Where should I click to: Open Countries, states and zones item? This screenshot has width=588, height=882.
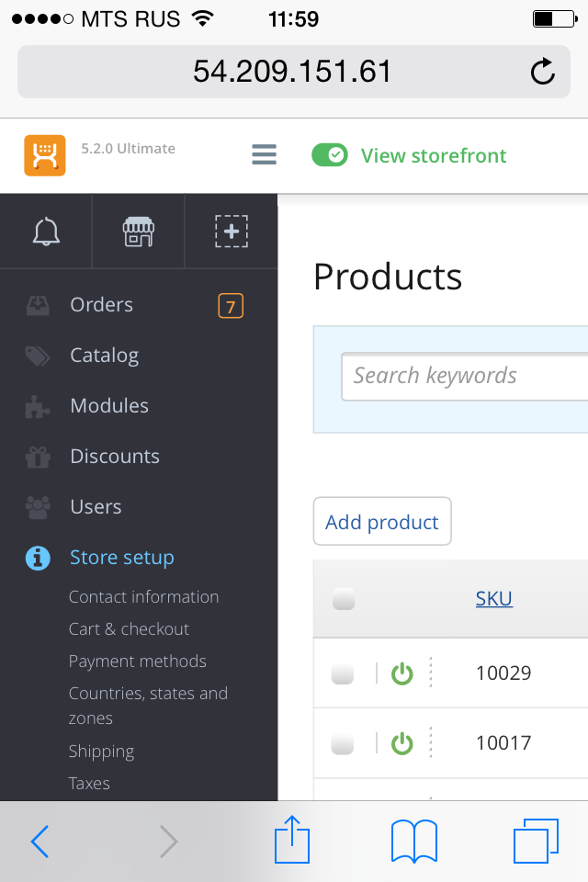[x=148, y=706]
